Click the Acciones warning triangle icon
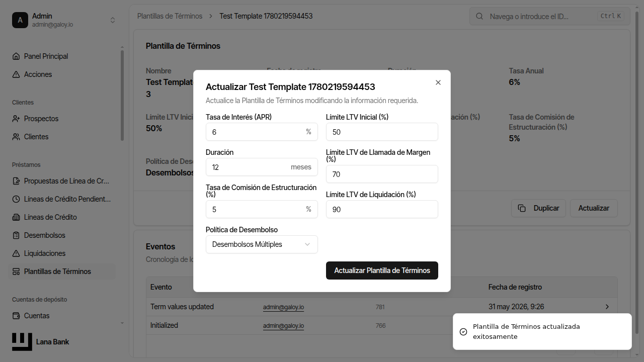 click(x=16, y=74)
